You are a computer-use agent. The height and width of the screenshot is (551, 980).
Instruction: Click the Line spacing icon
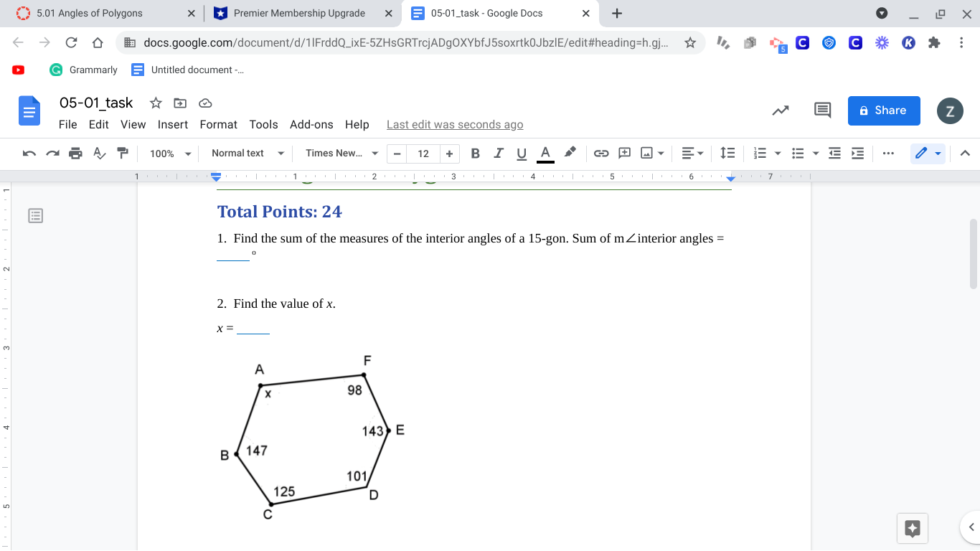pos(727,153)
